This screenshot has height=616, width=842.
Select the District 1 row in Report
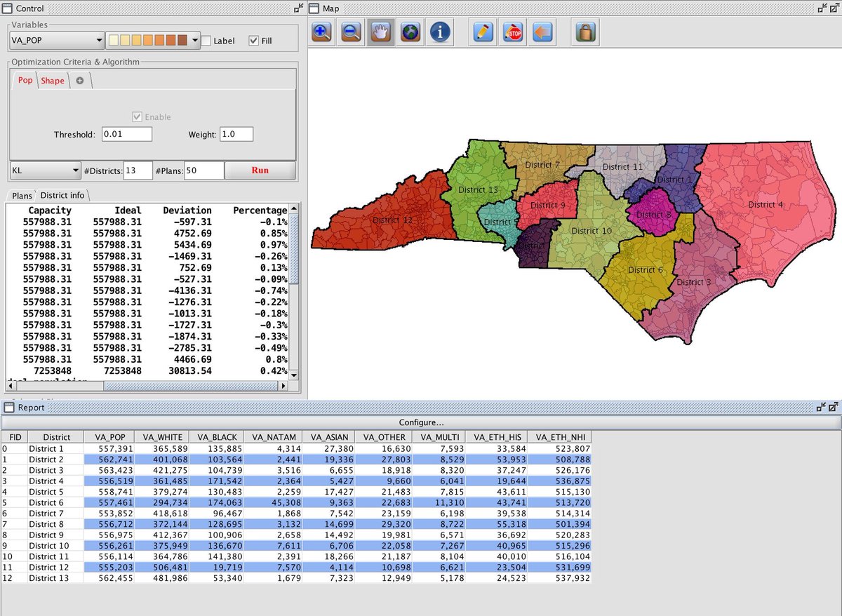click(295, 448)
